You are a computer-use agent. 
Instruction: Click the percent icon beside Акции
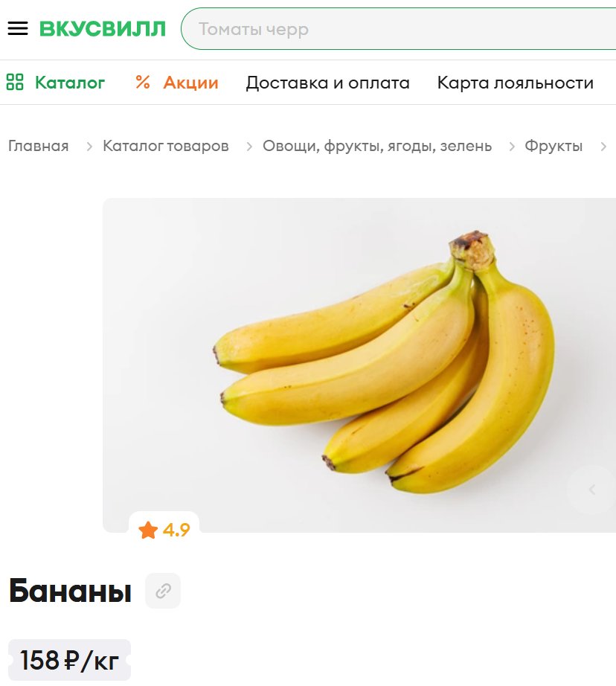pos(143,82)
